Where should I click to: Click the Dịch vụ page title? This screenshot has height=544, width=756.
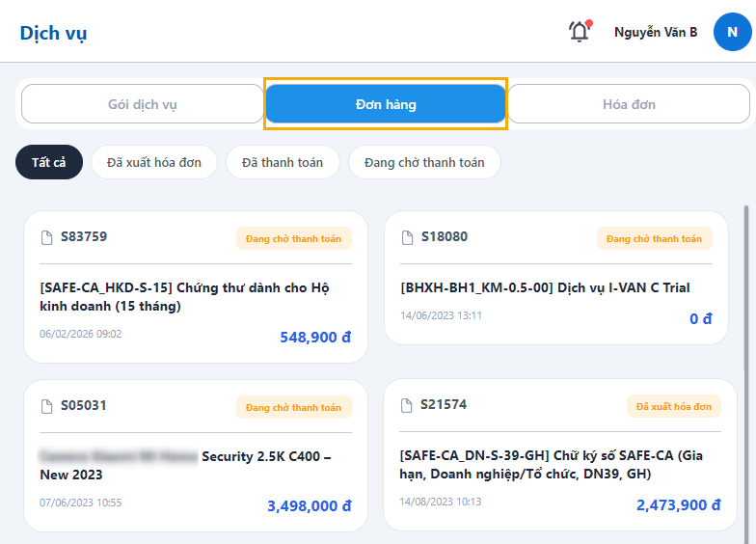(x=54, y=33)
